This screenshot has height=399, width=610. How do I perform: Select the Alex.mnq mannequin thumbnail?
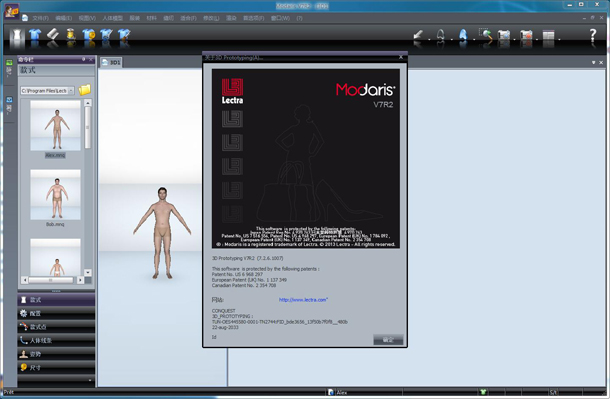56,125
